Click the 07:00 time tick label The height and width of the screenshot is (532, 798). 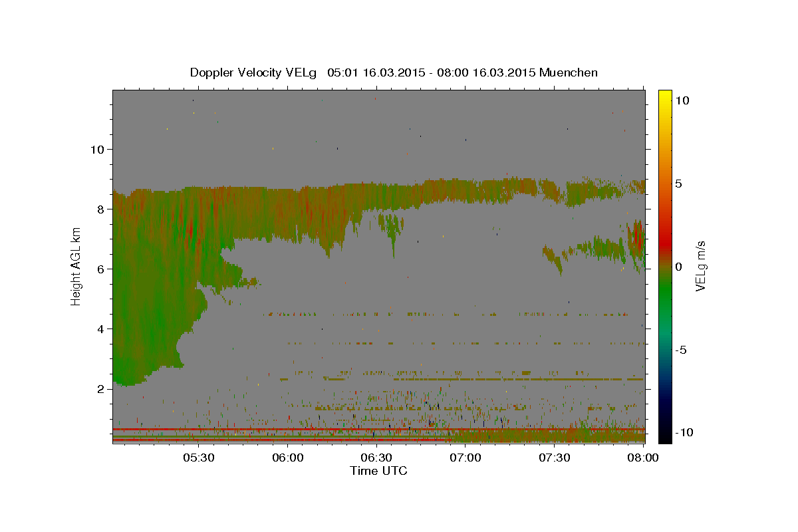(465, 458)
